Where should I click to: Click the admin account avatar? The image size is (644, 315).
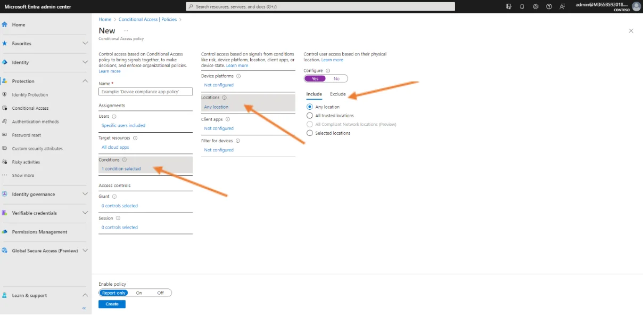click(x=636, y=6)
